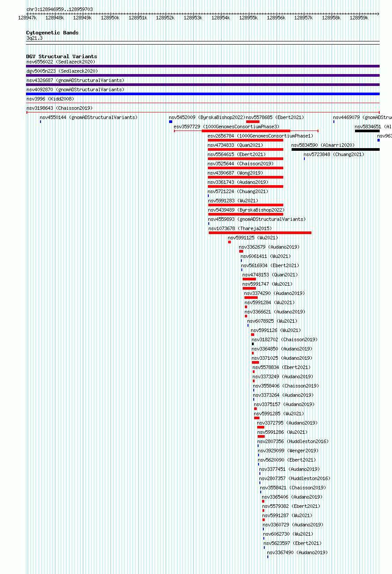Click the nsv3929099 (Wenger2019) label
The width and height of the screenshot is (392, 574).
coord(288,451)
